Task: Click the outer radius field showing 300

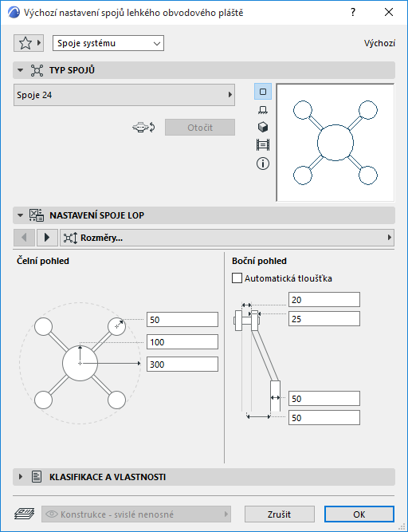Action: click(x=182, y=365)
